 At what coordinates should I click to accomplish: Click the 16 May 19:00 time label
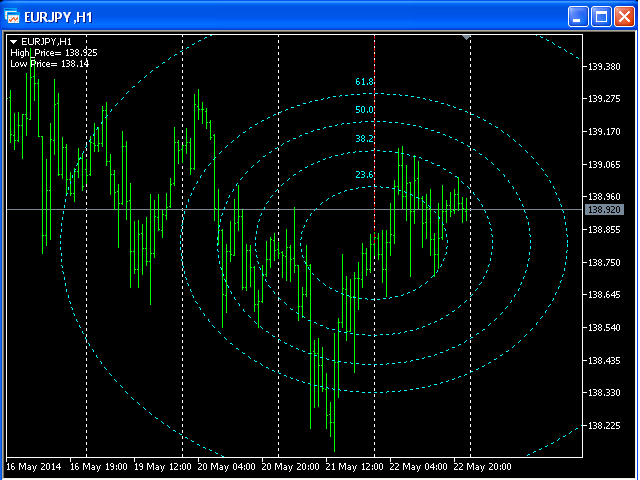98,467
